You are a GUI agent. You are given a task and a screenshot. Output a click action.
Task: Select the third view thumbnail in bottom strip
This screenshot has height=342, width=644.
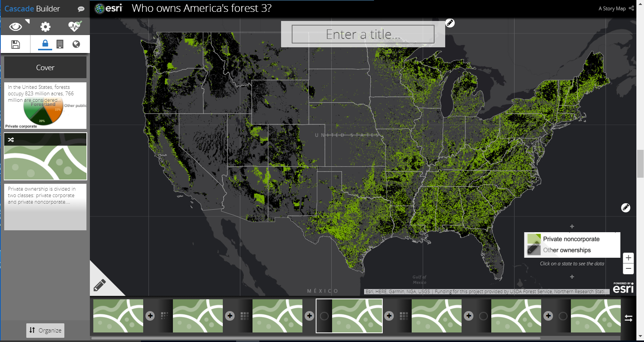[278, 316]
